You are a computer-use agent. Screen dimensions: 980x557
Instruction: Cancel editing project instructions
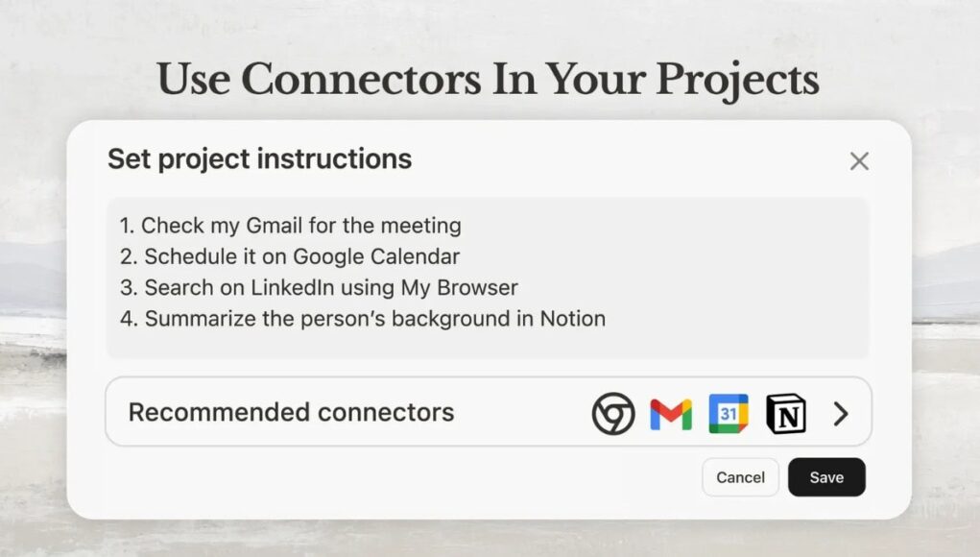pos(740,477)
